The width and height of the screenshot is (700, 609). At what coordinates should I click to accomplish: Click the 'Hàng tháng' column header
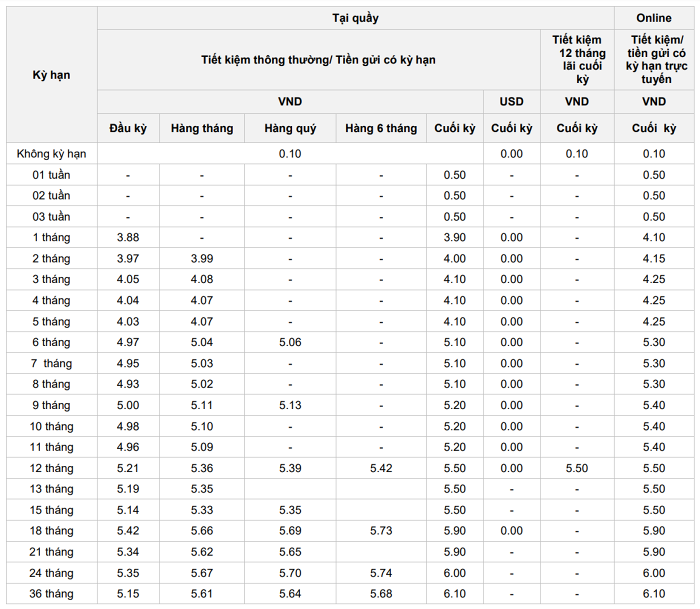(202, 128)
